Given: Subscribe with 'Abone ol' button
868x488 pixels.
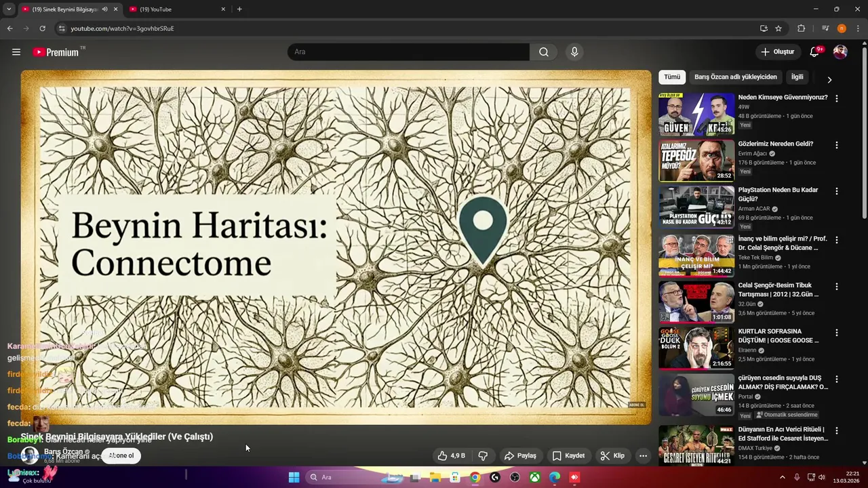Looking at the screenshot, I should pyautogui.click(x=121, y=455).
